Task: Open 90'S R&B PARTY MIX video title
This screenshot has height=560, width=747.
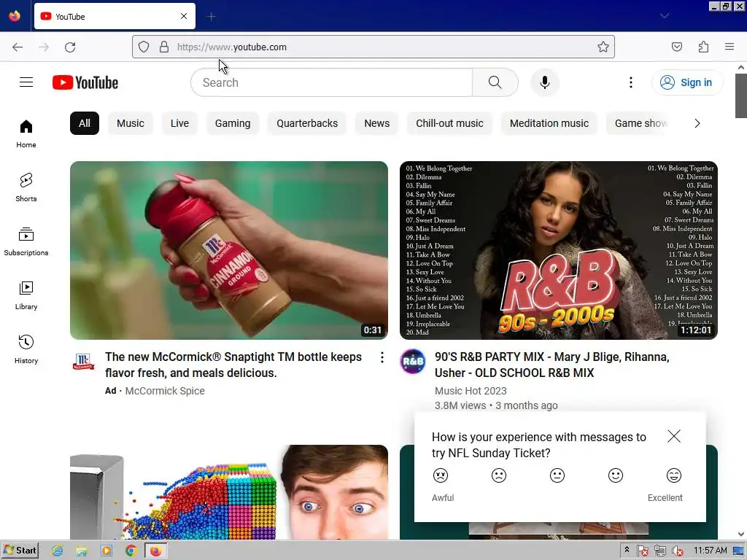Action: tap(552, 365)
